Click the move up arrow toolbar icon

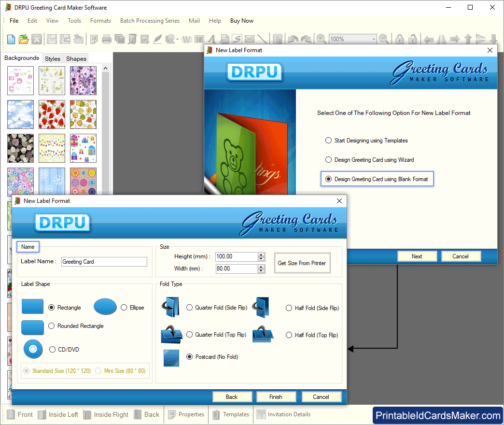(x=468, y=39)
